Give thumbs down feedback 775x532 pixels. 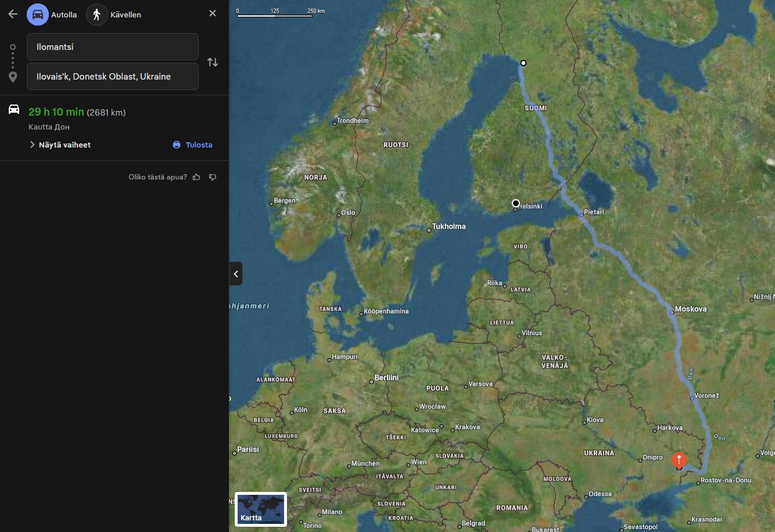point(213,177)
